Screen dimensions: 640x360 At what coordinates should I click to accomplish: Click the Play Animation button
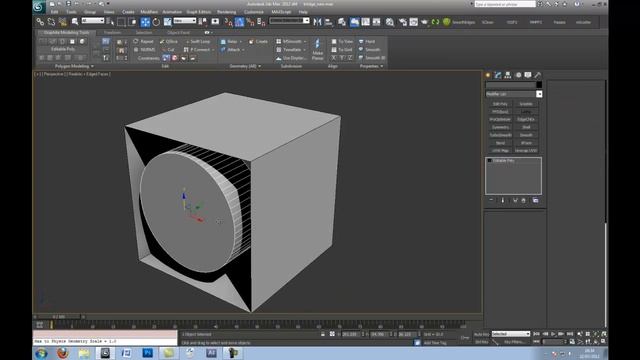(x=553, y=334)
